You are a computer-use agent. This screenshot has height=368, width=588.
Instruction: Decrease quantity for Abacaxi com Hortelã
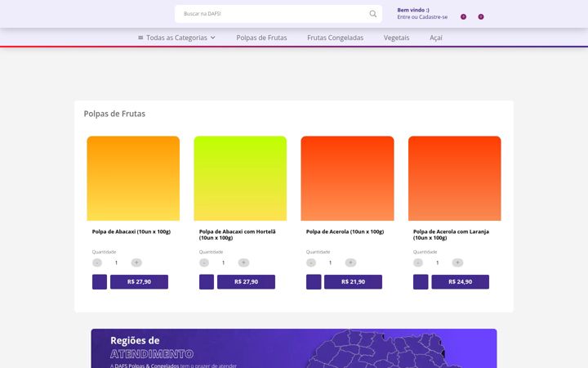[204, 263]
